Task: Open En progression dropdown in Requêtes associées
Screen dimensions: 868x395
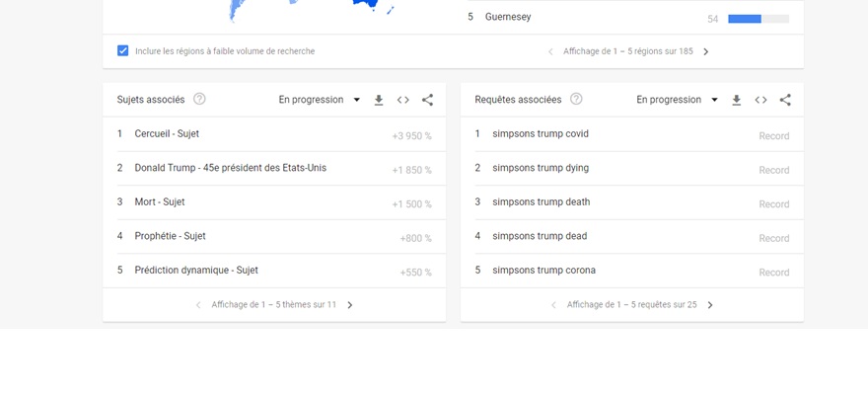Action: [x=677, y=100]
